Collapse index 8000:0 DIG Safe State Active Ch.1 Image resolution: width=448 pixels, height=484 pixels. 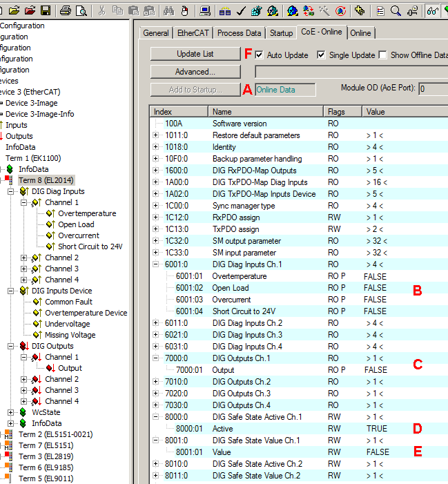[x=156, y=417]
